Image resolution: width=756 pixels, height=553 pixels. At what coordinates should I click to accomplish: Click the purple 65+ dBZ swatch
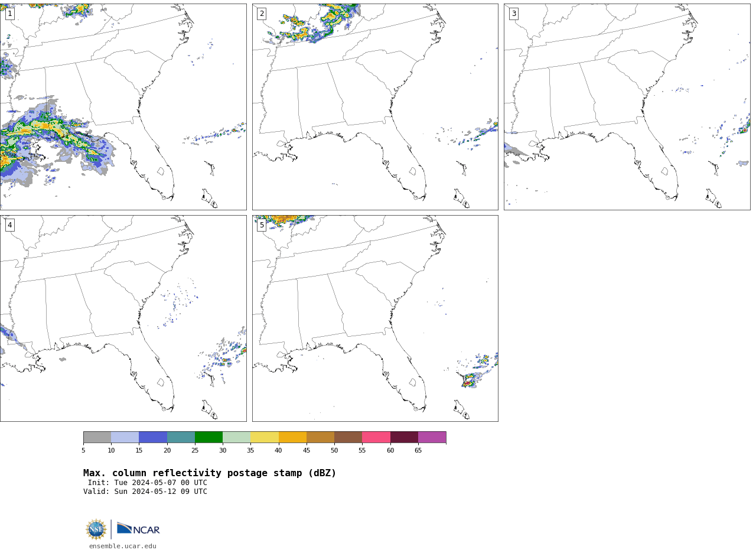432,437
